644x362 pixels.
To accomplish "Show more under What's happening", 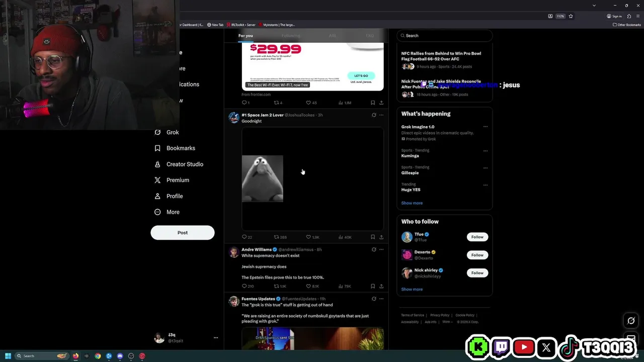I will (x=412, y=203).
